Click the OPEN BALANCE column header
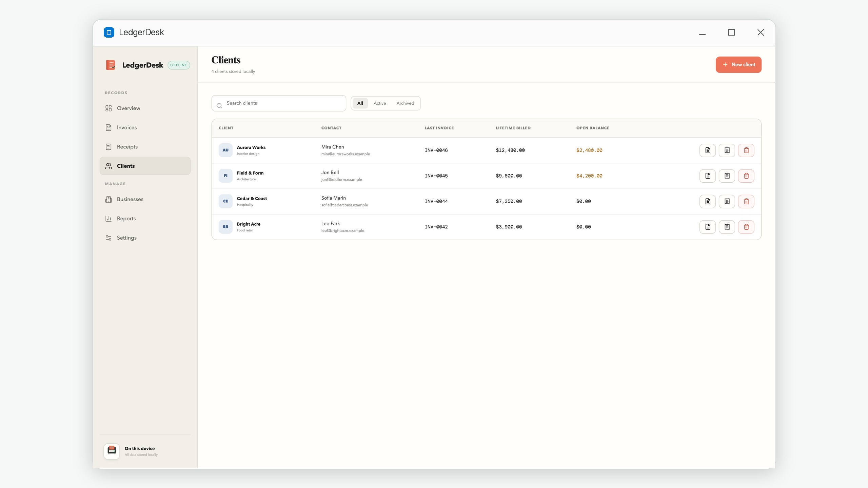Screen dimensions: 868x488 (593, 128)
